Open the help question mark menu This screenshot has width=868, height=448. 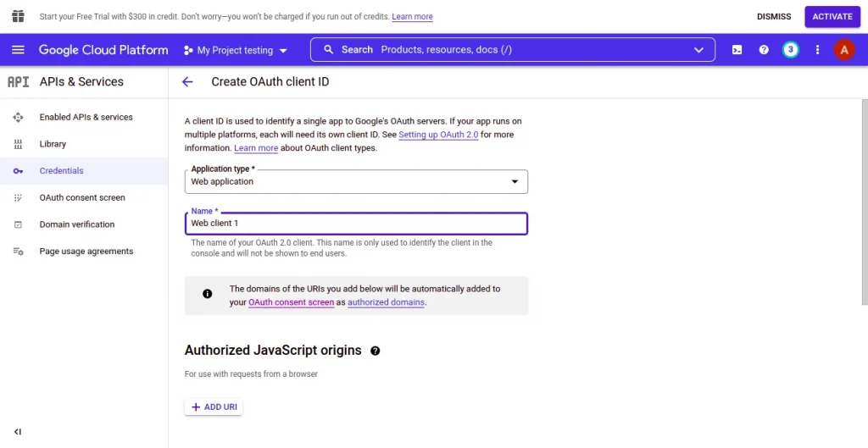tap(764, 50)
